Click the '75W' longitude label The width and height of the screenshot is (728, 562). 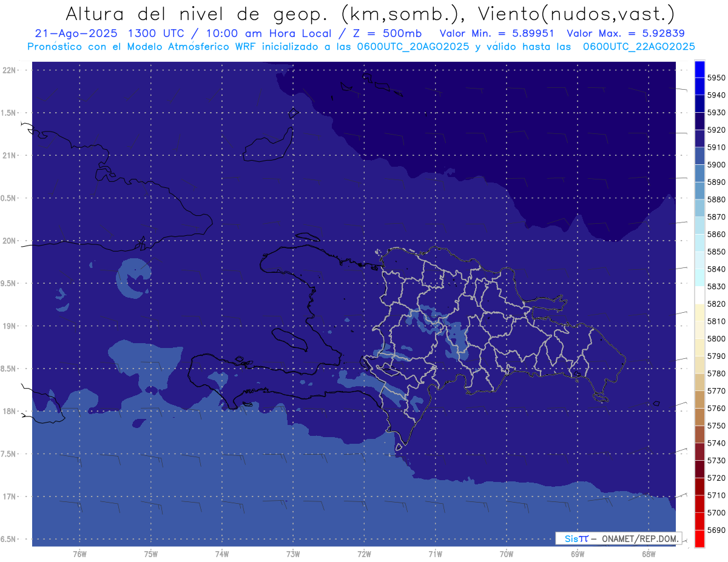tap(151, 554)
